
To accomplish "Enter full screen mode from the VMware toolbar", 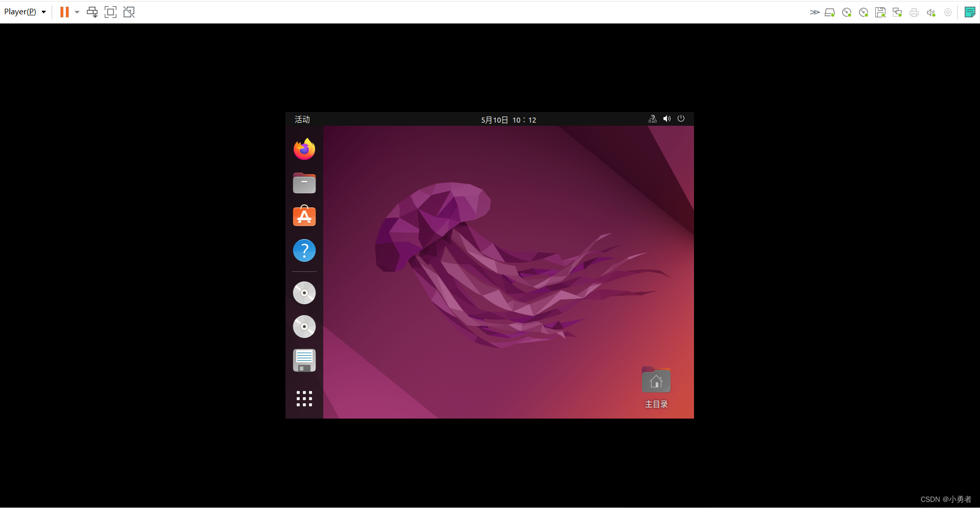I will [x=110, y=12].
